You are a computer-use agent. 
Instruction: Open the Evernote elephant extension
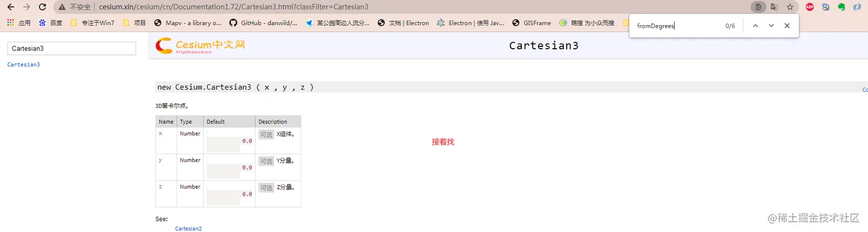[x=842, y=7]
